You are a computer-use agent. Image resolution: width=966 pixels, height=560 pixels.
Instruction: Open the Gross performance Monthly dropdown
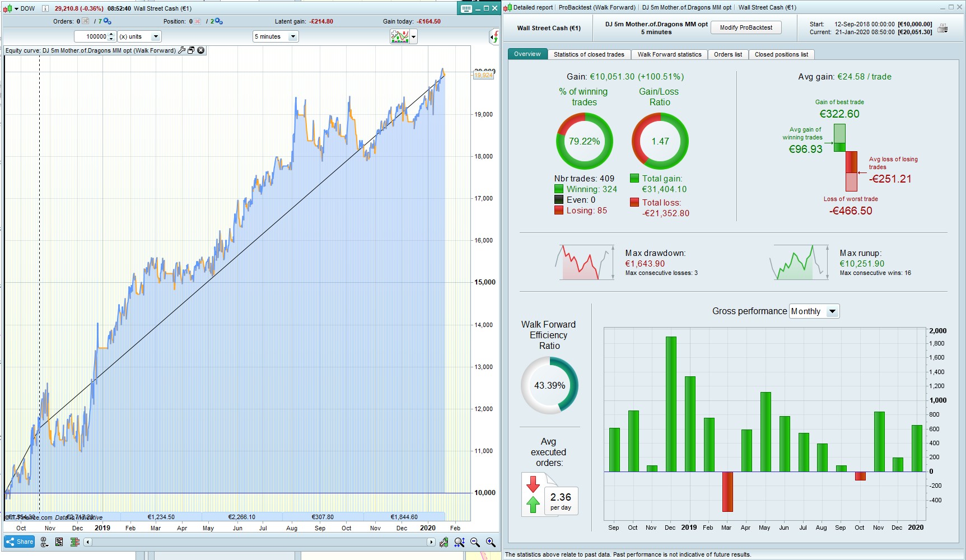pos(814,311)
